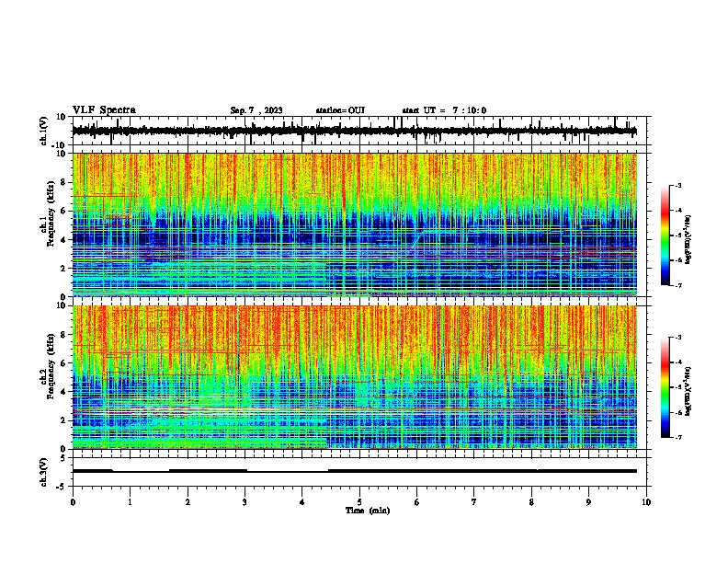Click time axis tick label "9"
The width and height of the screenshot is (728, 563).
click(x=588, y=502)
